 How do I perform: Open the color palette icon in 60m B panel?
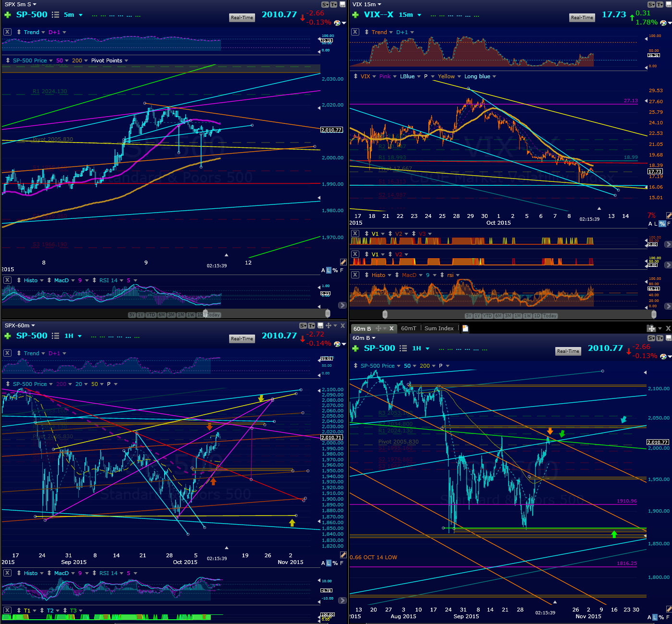(663, 356)
